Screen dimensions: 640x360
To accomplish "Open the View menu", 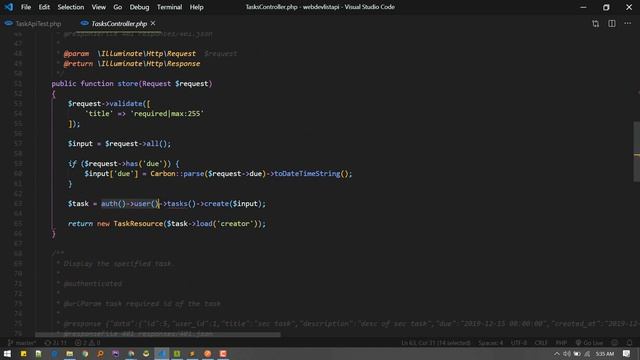I will 98,7.
